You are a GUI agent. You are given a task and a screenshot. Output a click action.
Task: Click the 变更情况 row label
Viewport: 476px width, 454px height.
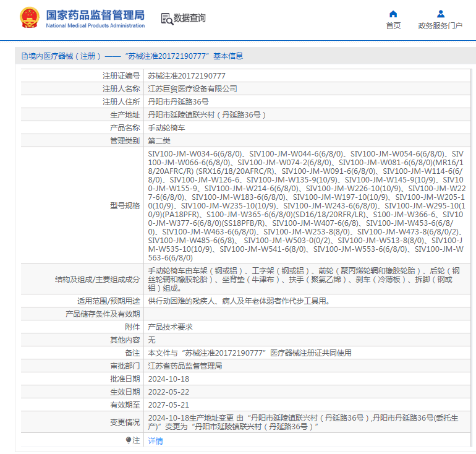(125, 422)
